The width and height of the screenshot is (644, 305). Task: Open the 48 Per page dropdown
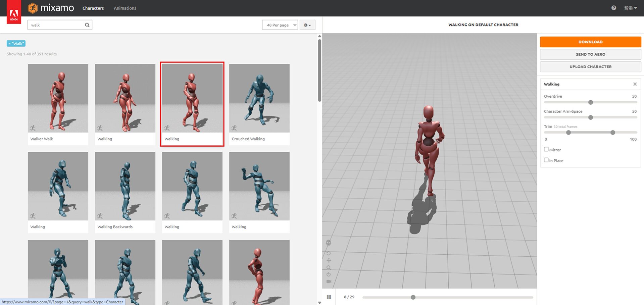280,25
